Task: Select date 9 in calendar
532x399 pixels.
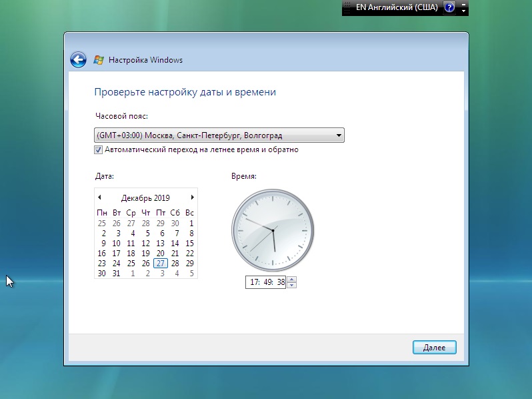Action: 103,243
